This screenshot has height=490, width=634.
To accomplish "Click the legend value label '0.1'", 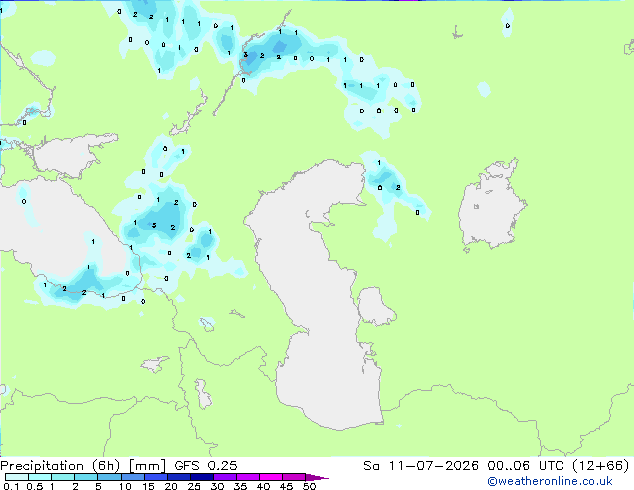I will click(12, 486).
